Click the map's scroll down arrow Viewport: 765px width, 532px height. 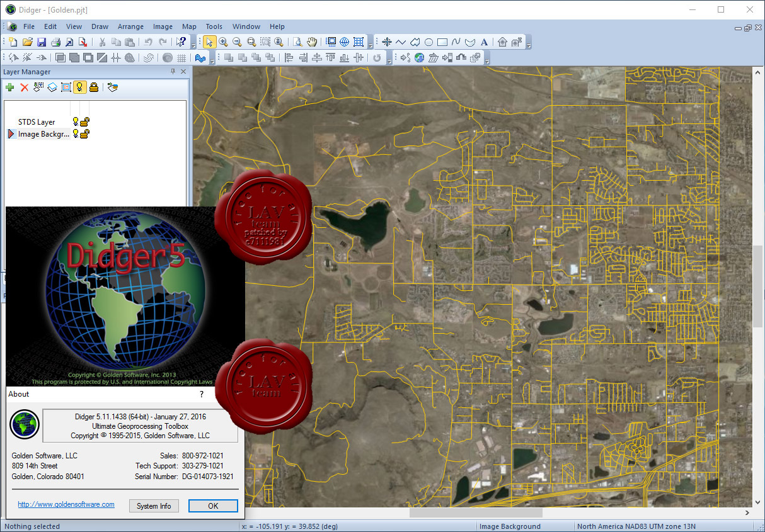tap(758, 502)
